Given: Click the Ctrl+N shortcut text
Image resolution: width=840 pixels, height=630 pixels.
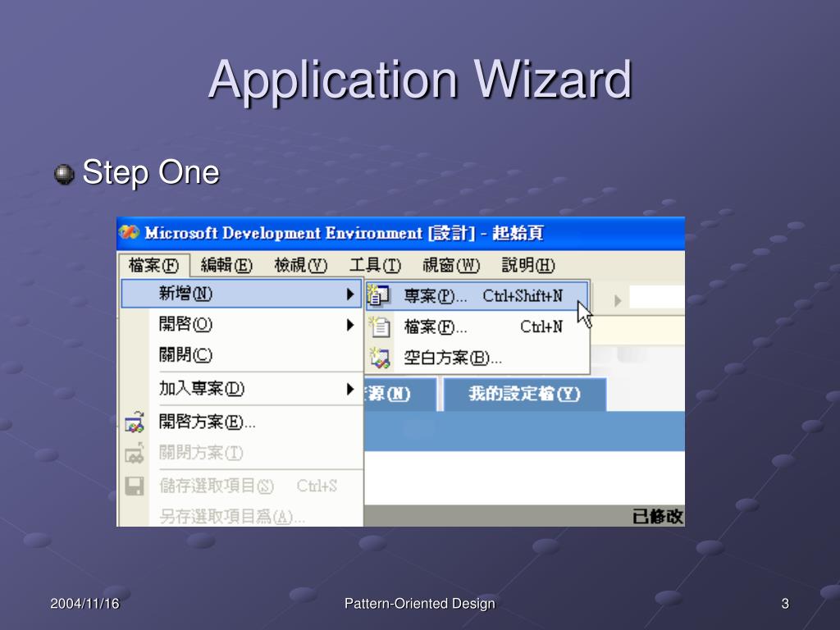Looking at the screenshot, I should click(541, 326).
